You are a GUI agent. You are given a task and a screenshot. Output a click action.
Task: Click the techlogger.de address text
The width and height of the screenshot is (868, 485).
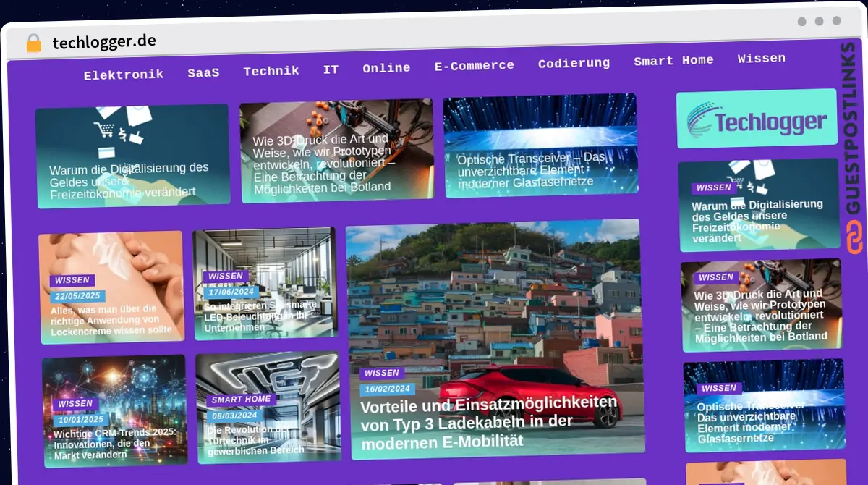click(104, 41)
